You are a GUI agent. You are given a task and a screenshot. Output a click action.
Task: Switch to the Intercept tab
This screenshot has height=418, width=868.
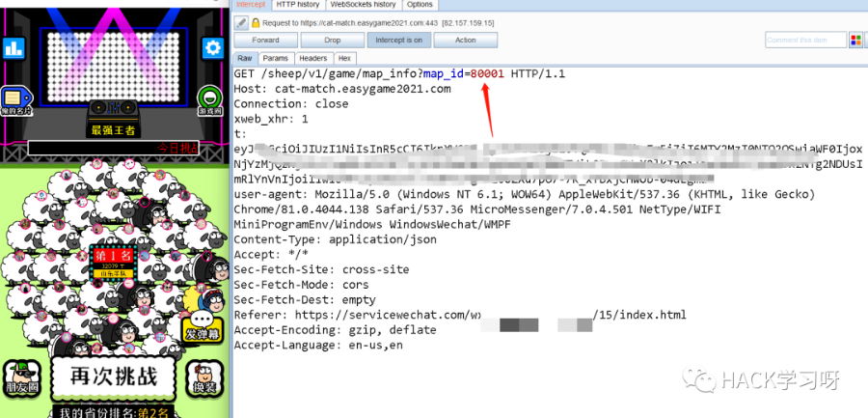tap(251, 5)
